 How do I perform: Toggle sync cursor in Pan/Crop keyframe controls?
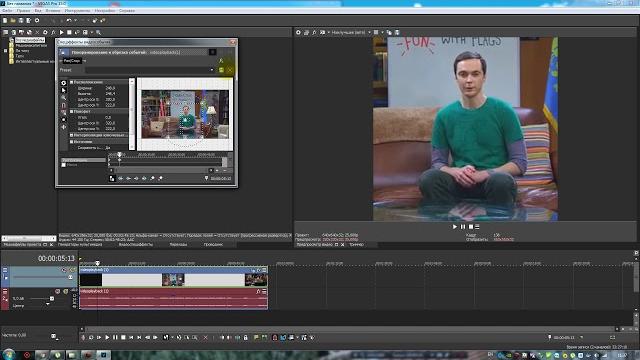point(112,178)
